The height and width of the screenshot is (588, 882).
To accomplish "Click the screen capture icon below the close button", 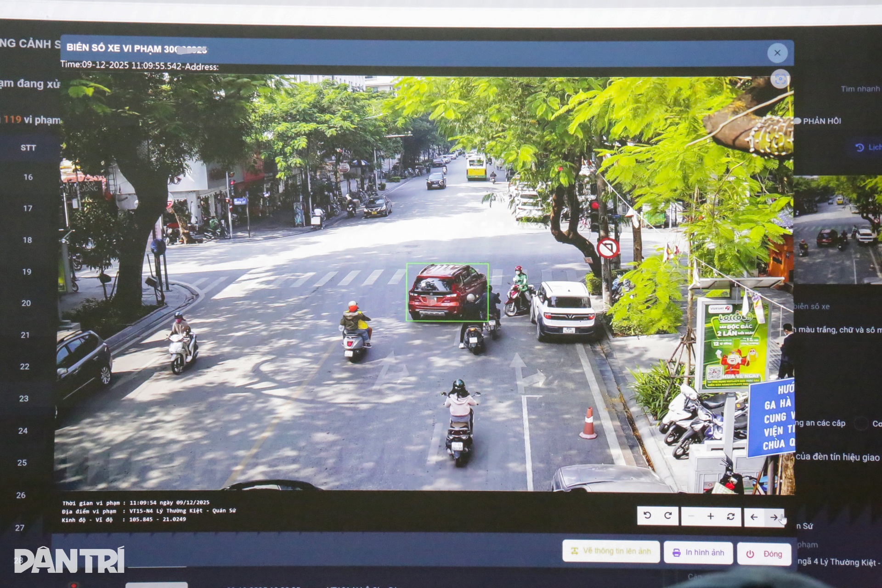I will (x=780, y=79).
